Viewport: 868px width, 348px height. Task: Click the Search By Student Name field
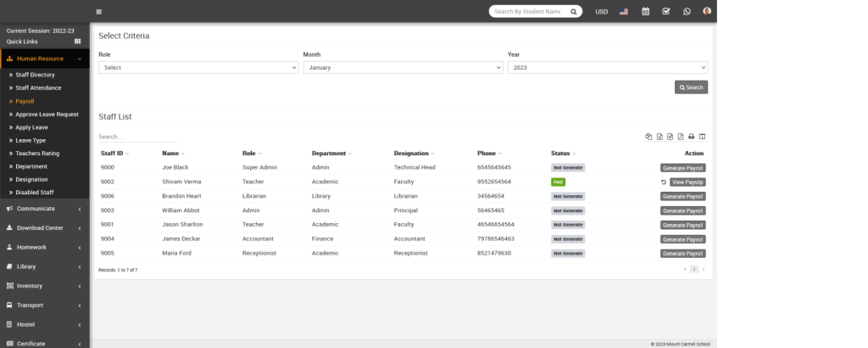click(x=527, y=12)
